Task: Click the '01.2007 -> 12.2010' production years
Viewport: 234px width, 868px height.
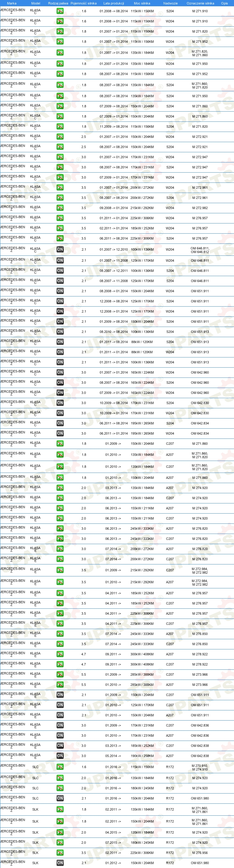Action: [x=114, y=250]
